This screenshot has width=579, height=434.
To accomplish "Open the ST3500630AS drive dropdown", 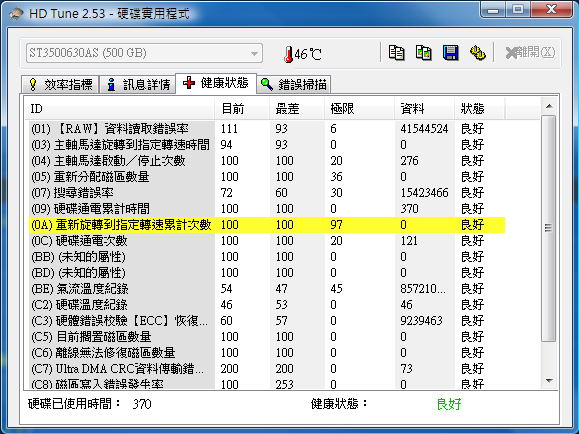I will (x=144, y=53).
